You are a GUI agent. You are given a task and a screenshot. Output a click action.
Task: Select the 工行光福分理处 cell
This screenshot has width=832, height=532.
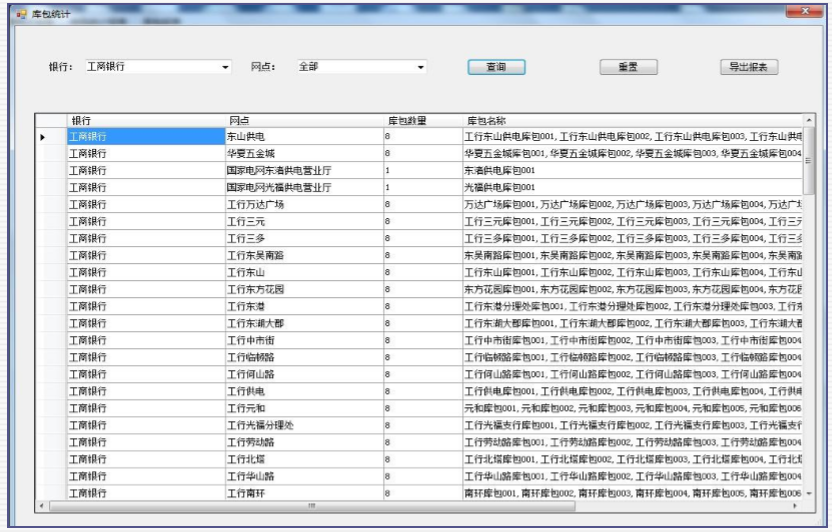coord(305,425)
